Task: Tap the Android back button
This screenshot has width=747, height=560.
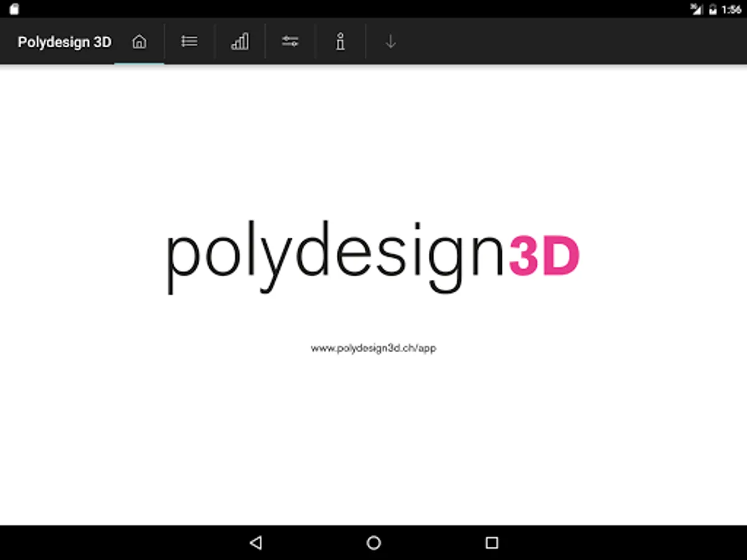Action: (x=255, y=543)
